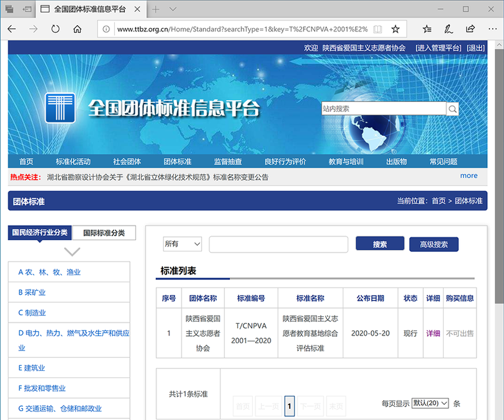504x420 pixels.
Task: Open 标准化活动 navigation item
Action: pyautogui.click(x=73, y=162)
